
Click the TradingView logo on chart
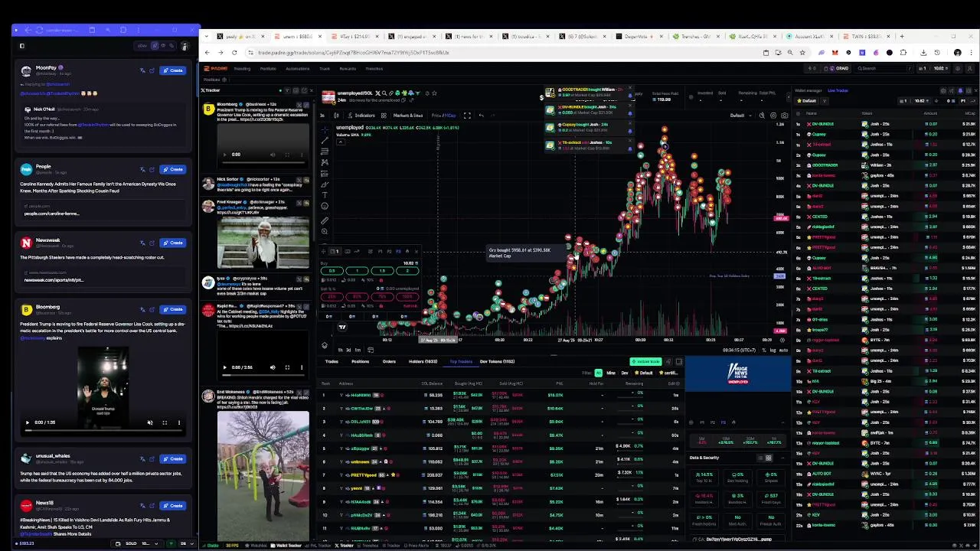(342, 327)
